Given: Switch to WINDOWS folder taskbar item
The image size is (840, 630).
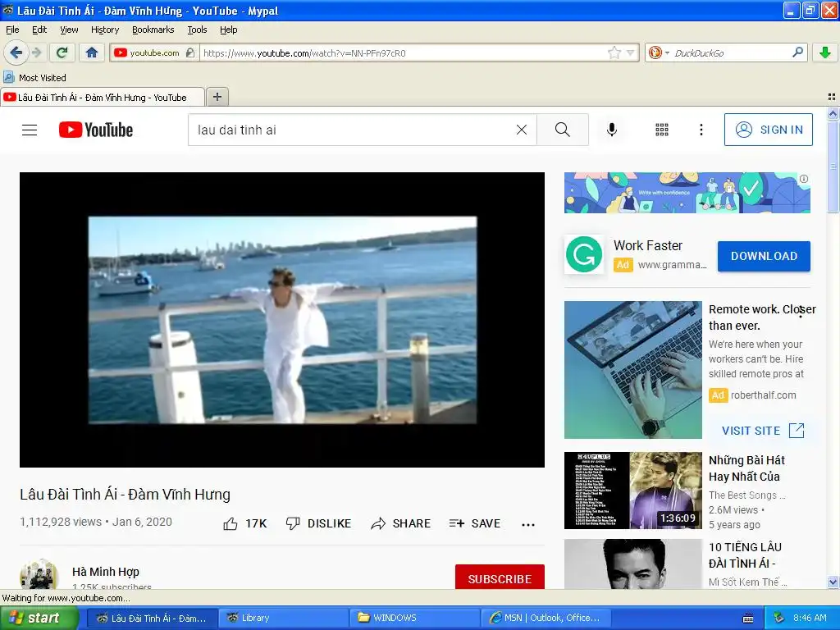Looking at the screenshot, I should (414, 618).
